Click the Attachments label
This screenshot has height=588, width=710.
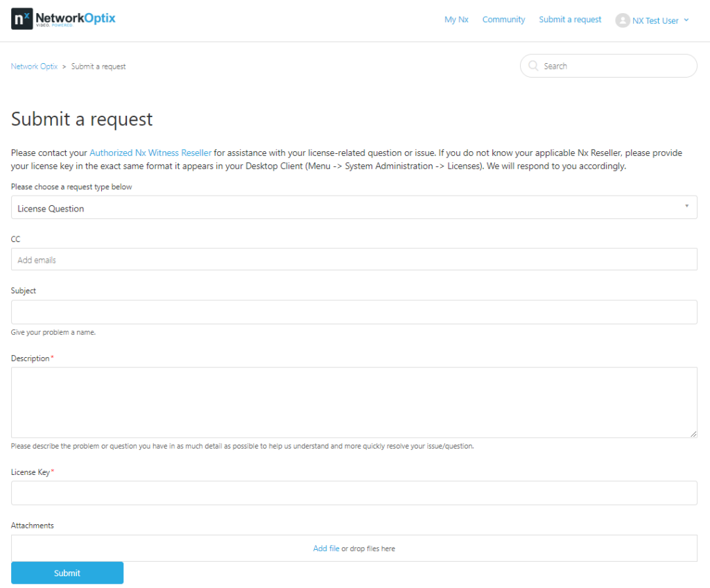[32, 526]
